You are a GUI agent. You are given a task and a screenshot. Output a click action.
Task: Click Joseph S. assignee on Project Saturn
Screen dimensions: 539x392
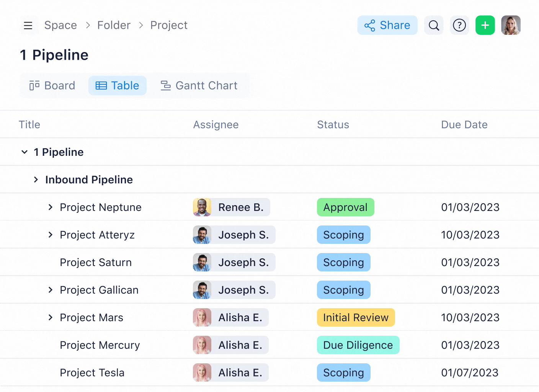(234, 262)
